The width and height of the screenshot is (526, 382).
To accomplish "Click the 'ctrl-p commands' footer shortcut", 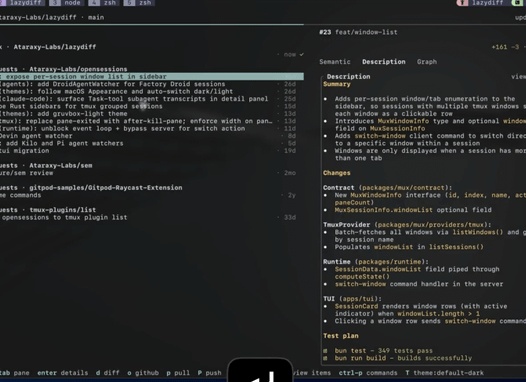I will click(368, 373).
